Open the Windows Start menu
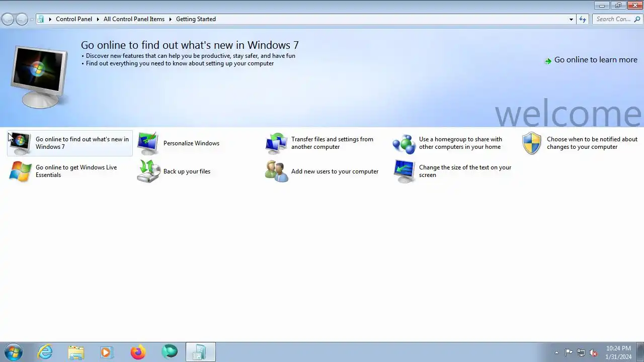The height and width of the screenshot is (362, 644). [x=14, y=352]
